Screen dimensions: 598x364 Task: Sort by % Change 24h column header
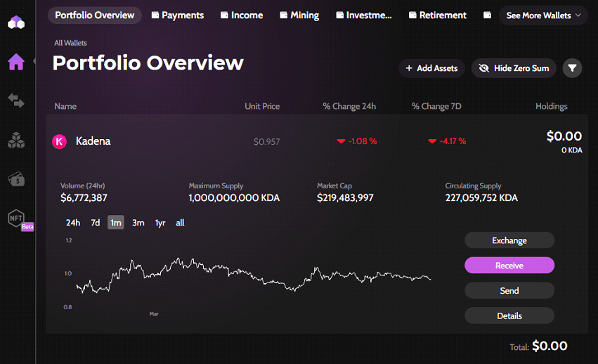349,106
